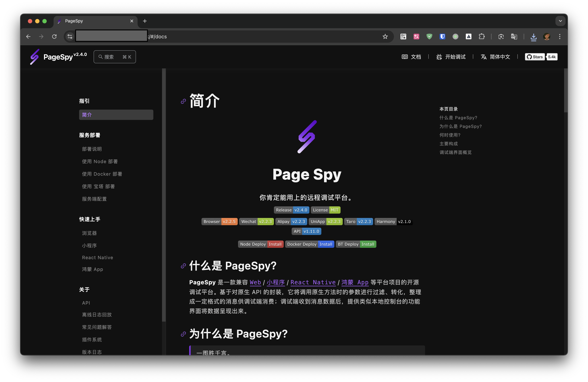The height and width of the screenshot is (382, 588).
Task: Open the Chrome three-dot menu
Action: click(560, 37)
